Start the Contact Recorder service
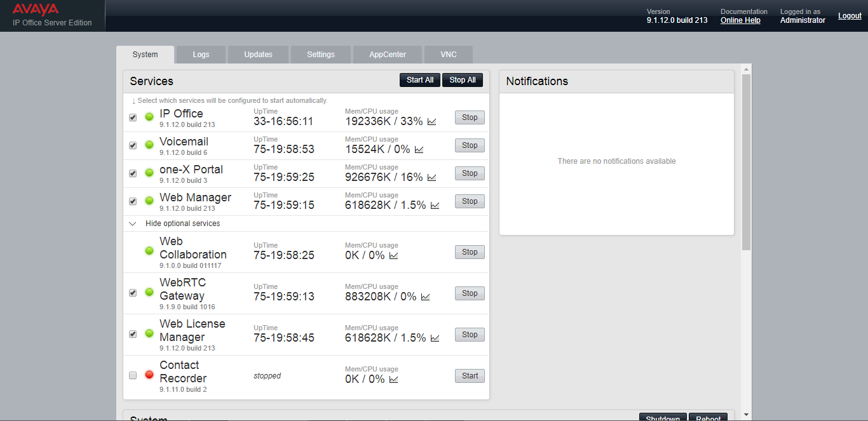Image resolution: width=868 pixels, height=421 pixels. point(470,376)
